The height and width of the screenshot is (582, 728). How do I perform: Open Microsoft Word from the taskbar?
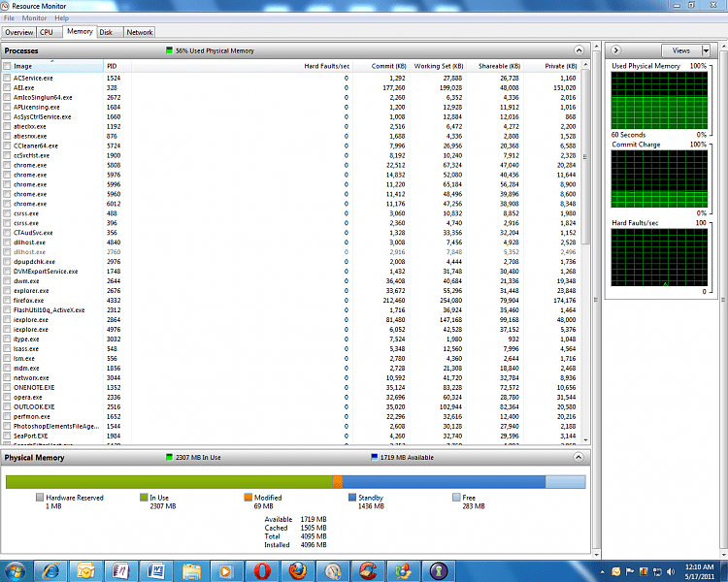[156, 571]
